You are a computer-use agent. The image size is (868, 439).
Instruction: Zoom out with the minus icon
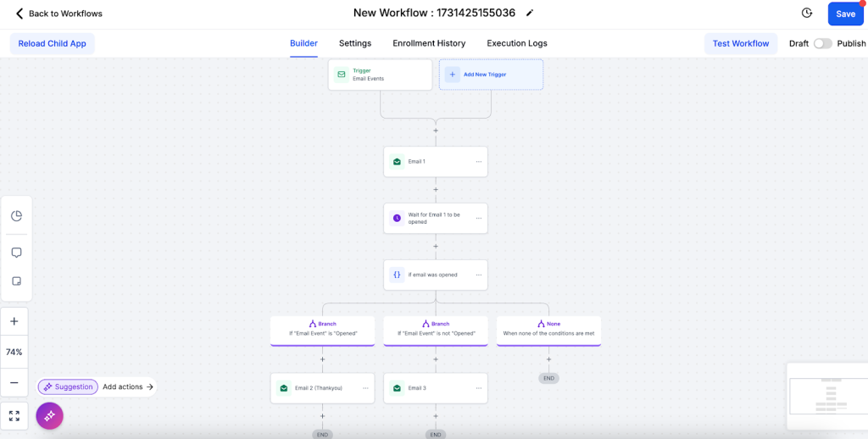[14, 382]
